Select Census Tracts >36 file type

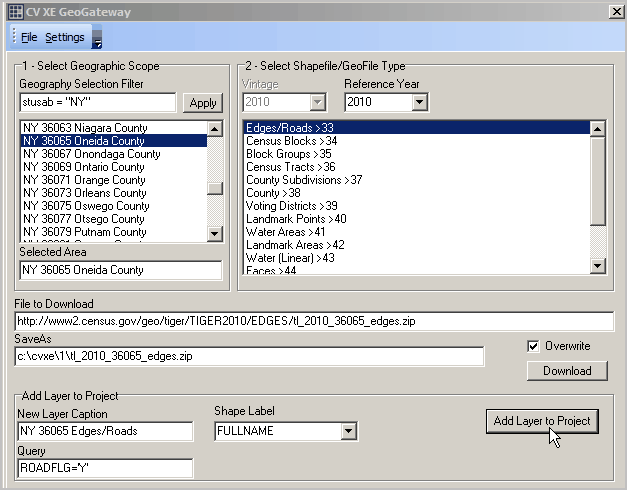pos(417,167)
